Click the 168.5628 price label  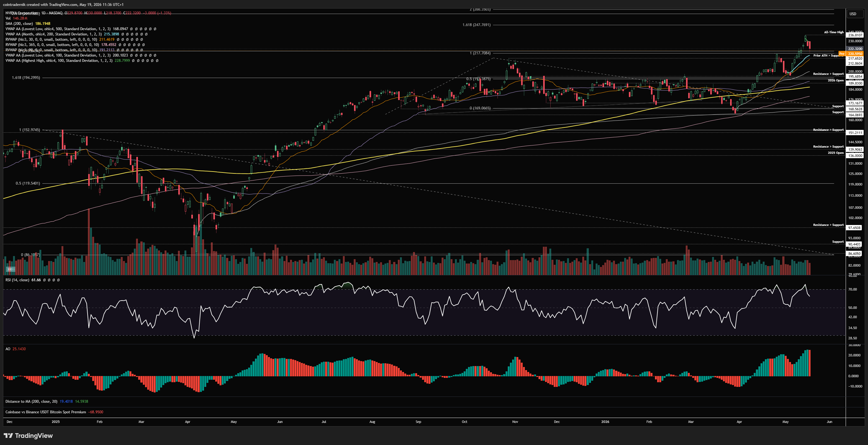(855, 109)
